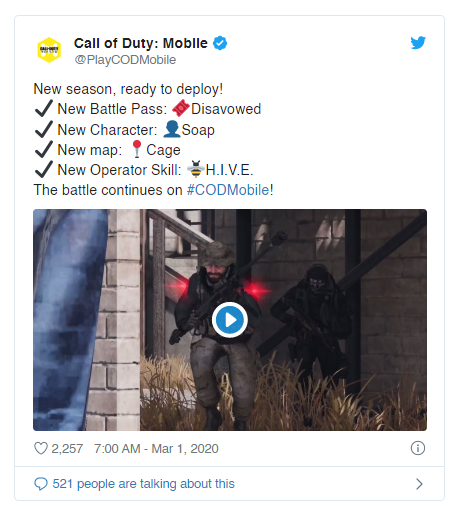Click the reply speech bubble icon
The width and height of the screenshot is (460, 509).
tap(41, 484)
